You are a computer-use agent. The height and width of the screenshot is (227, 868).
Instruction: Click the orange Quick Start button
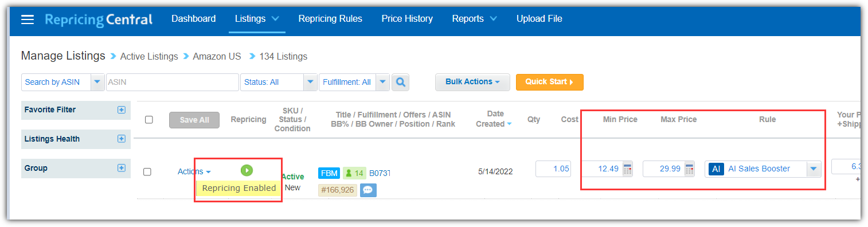pos(550,82)
